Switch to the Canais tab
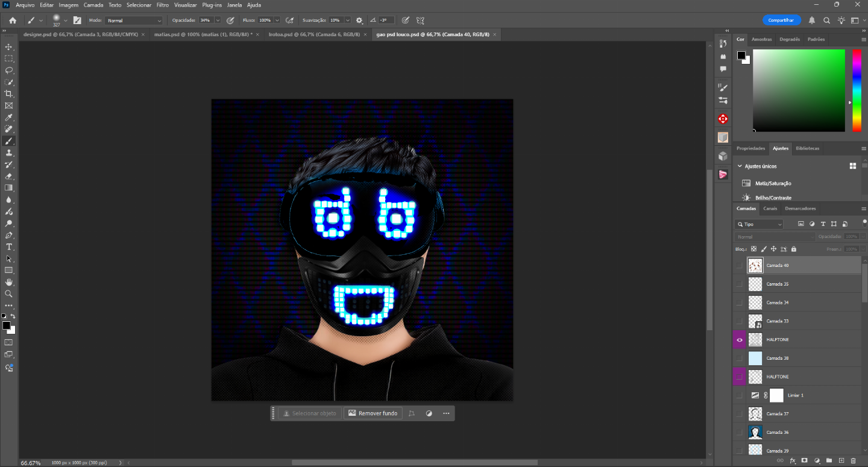 click(x=770, y=208)
